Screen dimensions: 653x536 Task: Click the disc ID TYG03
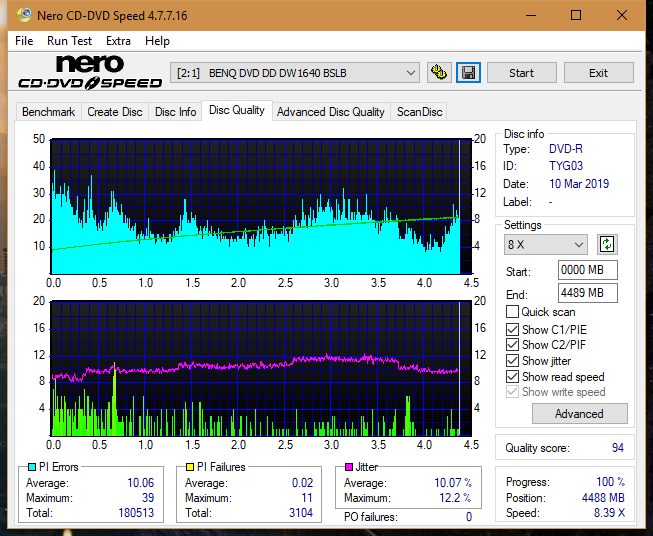[x=566, y=166]
